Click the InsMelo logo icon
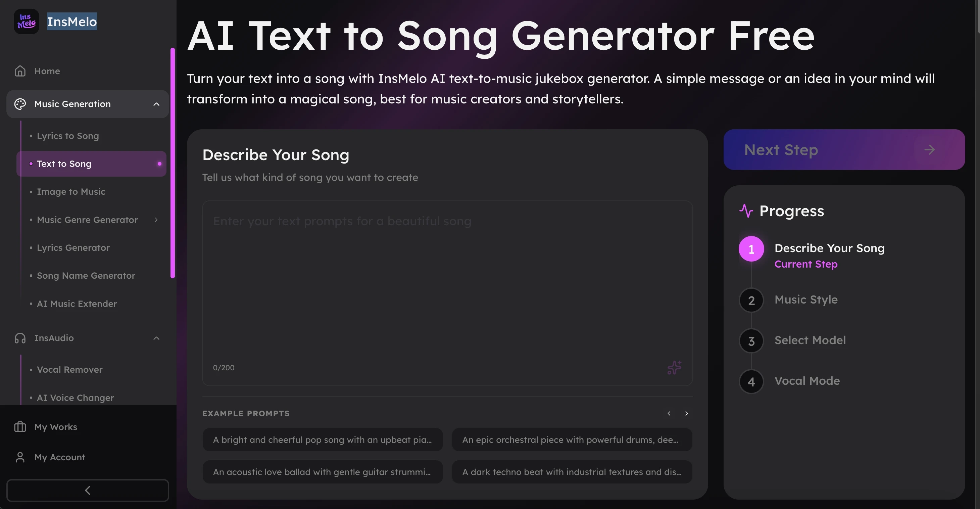Viewport: 980px width, 509px height. point(26,22)
